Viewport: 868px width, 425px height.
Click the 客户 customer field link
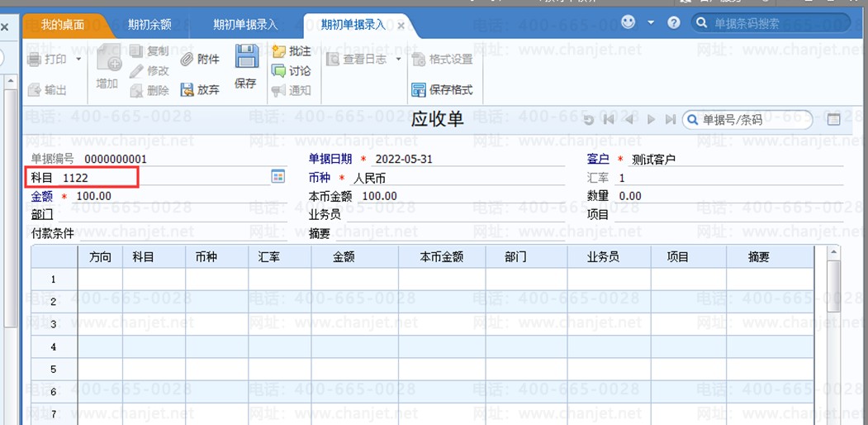pyautogui.click(x=598, y=159)
